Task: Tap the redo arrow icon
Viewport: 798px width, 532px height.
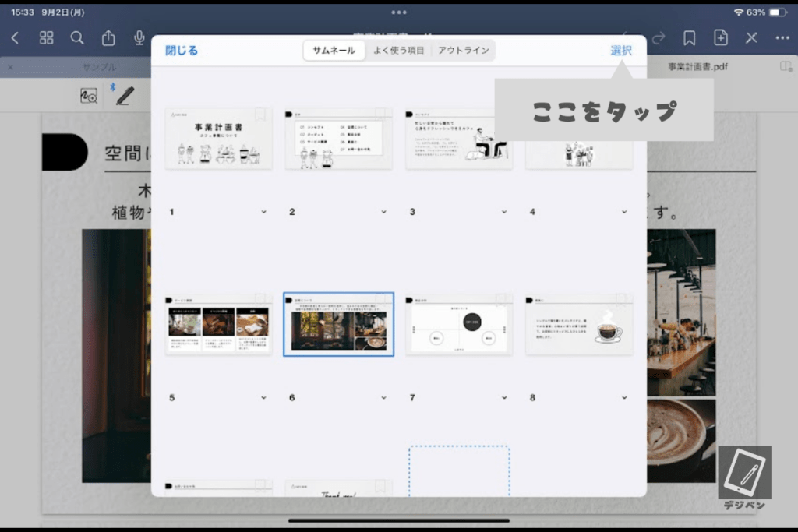Action: [x=659, y=37]
